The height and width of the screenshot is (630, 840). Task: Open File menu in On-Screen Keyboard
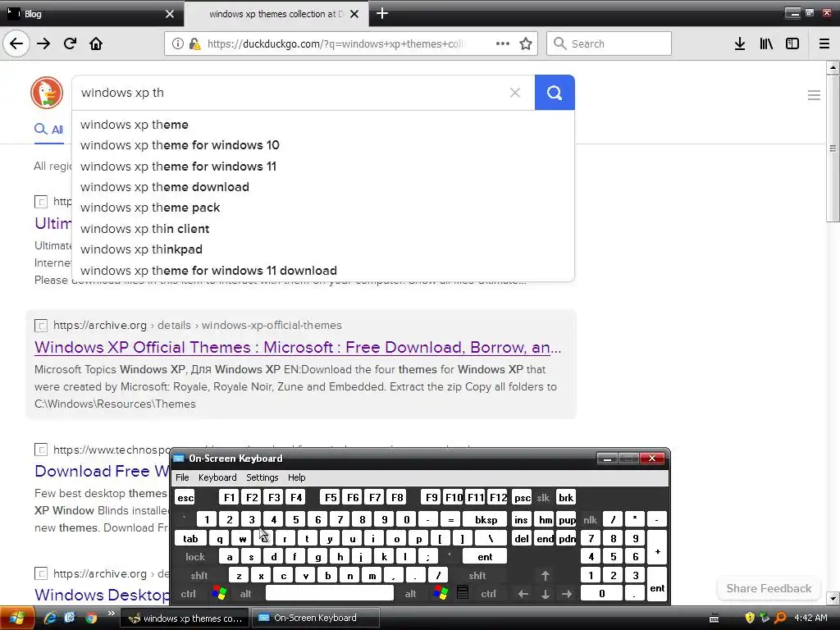[x=182, y=477]
